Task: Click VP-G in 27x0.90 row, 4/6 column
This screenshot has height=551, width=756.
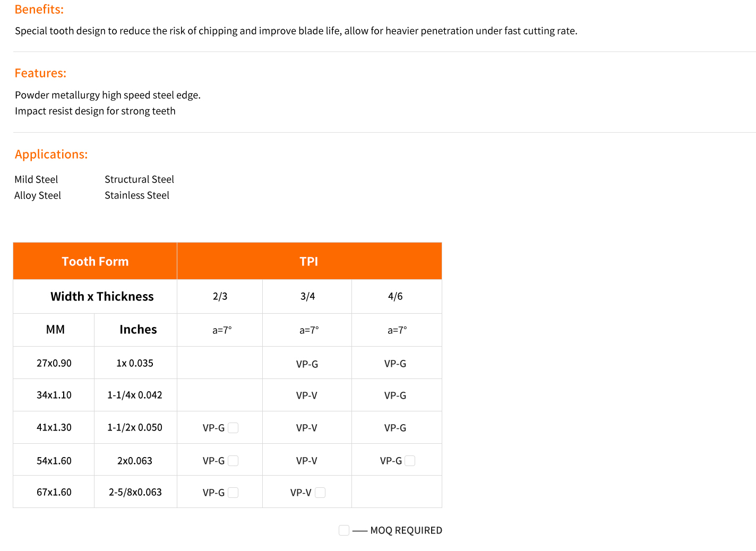Action: 395,364
